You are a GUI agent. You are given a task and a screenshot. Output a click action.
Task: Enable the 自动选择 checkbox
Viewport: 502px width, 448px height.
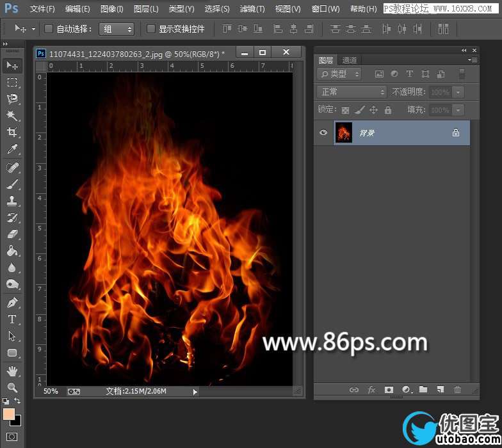click(49, 29)
